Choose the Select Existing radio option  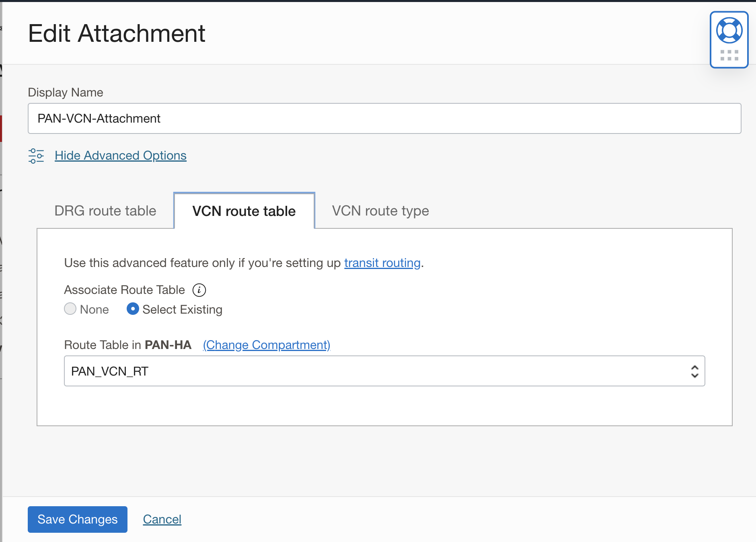133,309
